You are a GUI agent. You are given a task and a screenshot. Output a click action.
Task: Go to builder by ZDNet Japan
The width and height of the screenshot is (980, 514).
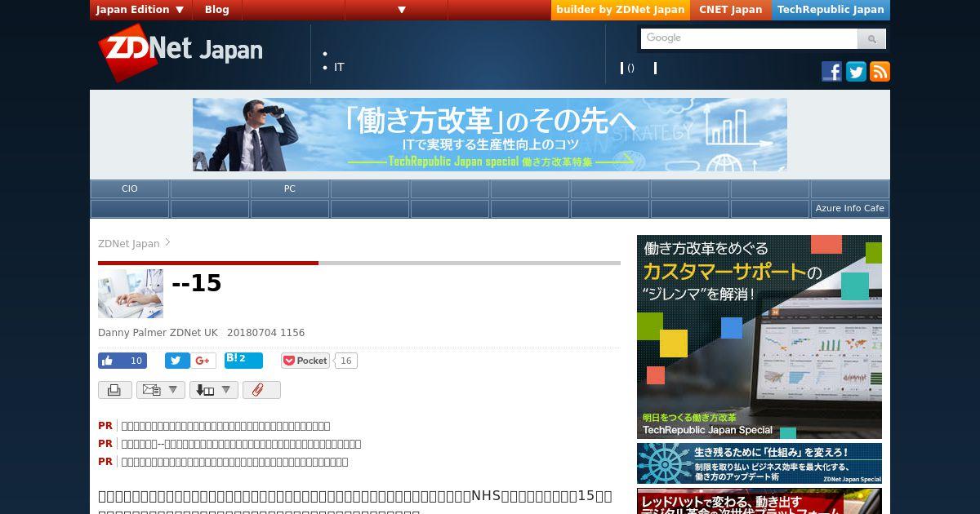point(621,10)
